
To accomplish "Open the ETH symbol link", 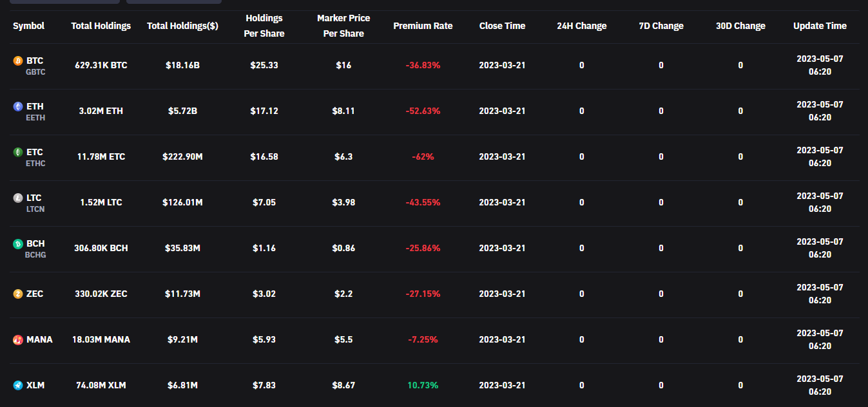I will 35,106.
